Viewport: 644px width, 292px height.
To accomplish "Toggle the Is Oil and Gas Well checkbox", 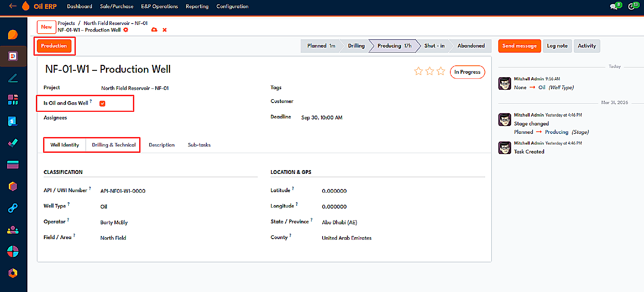I will [102, 104].
